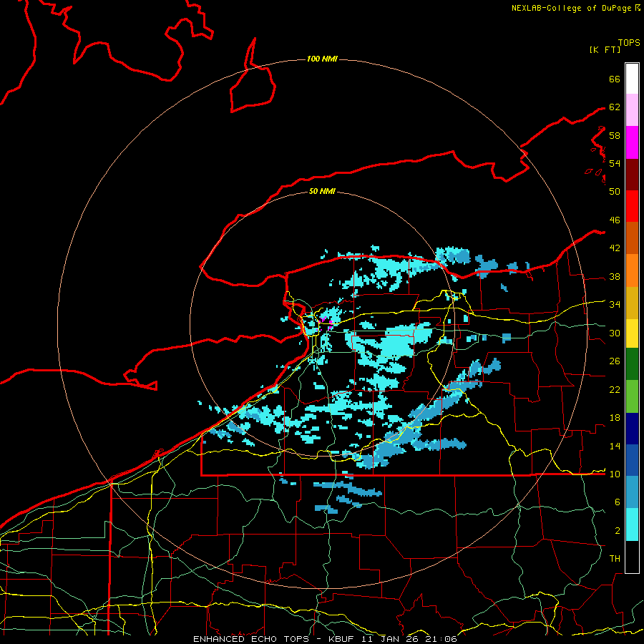Click the navy blue legend swatch
Screen dimensions: 644x644
coord(632,429)
